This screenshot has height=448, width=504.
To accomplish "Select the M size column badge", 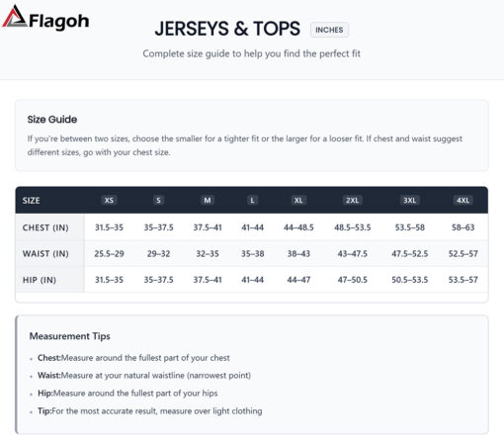I will 208,200.
